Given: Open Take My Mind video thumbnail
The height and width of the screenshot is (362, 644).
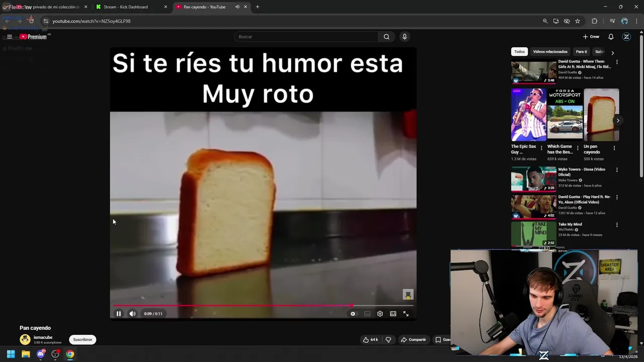Looking at the screenshot, I should click(x=534, y=234).
